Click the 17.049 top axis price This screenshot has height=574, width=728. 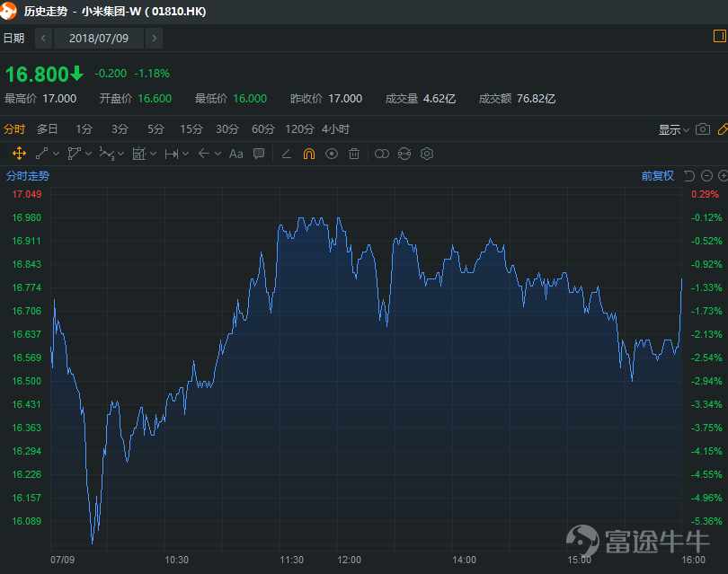[27, 194]
